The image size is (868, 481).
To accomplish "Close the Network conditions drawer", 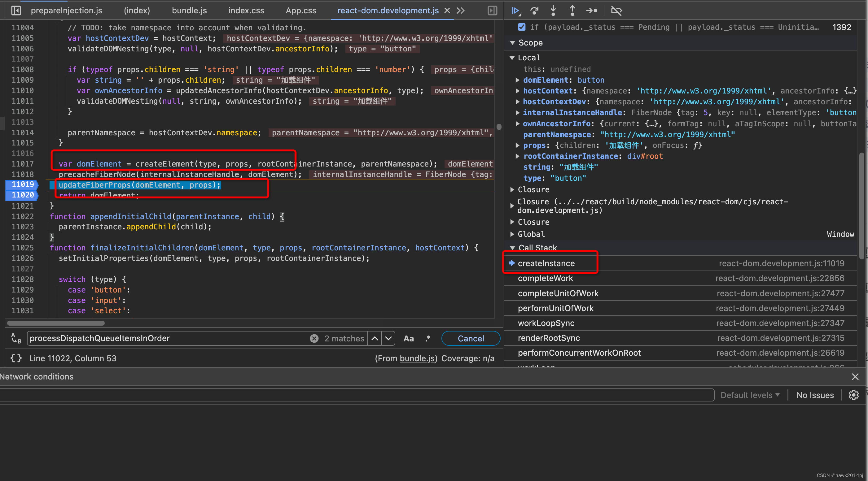I will (855, 376).
